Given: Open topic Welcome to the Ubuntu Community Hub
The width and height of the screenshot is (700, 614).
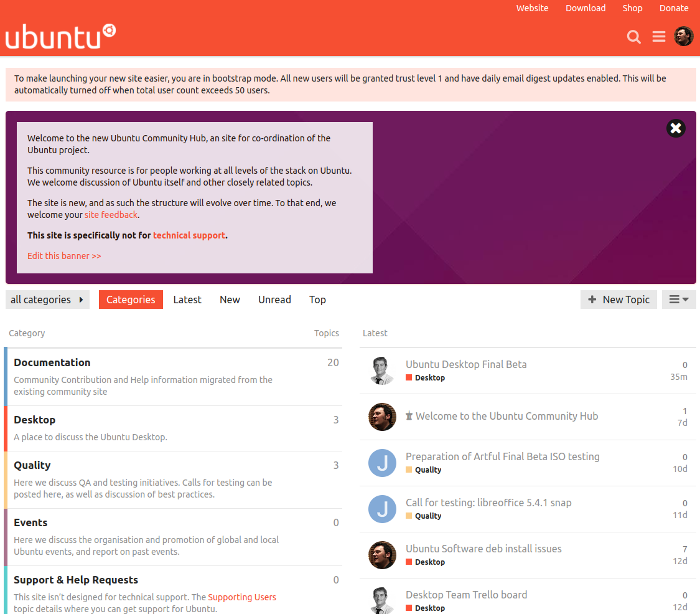Looking at the screenshot, I should tap(506, 416).
